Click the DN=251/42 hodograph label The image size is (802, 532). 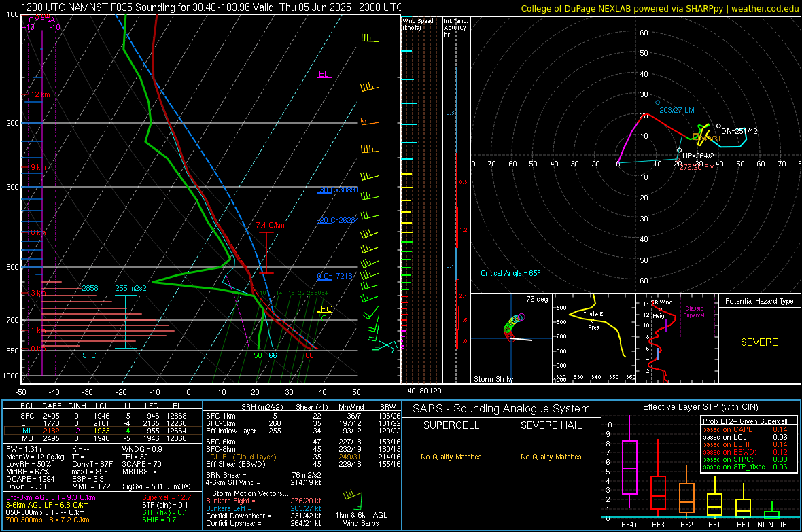point(739,131)
